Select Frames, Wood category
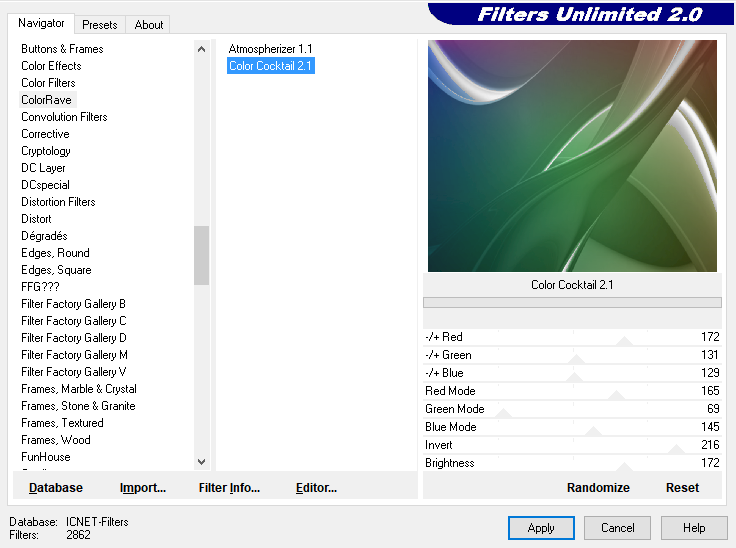Viewport: 736px width, 548px height. point(56,440)
